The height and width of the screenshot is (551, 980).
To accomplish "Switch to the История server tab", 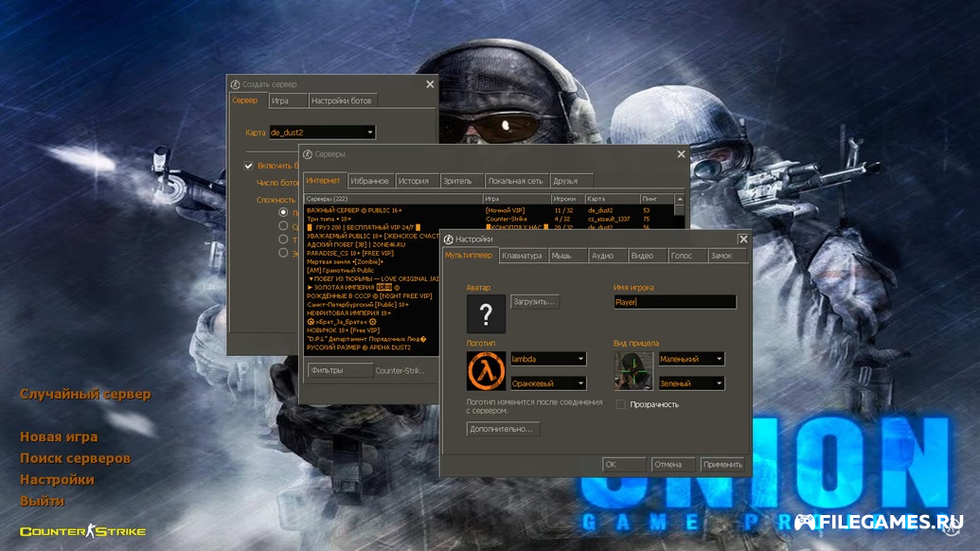I will (417, 181).
